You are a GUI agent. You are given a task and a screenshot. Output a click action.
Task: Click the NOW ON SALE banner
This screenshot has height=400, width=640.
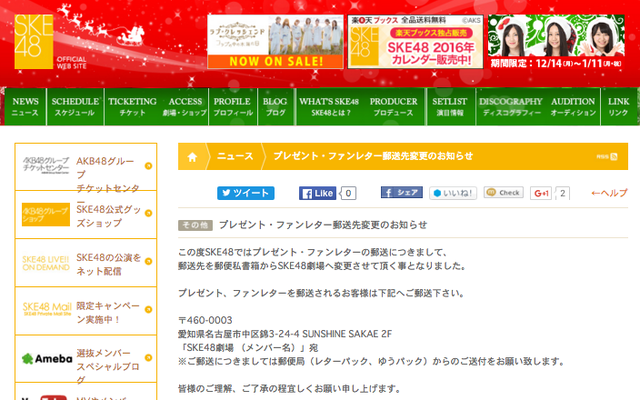point(275,42)
